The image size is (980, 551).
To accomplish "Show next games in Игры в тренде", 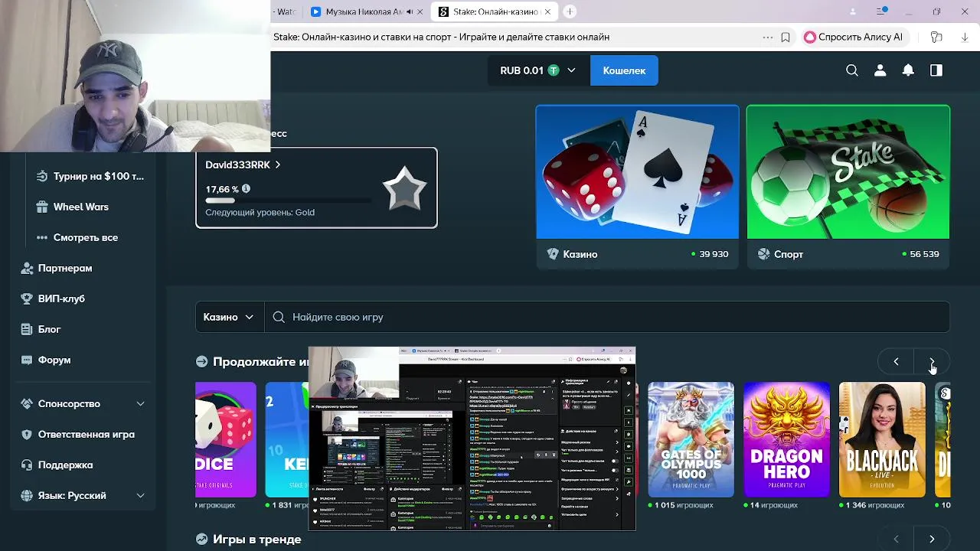I will click(x=932, y=539).
